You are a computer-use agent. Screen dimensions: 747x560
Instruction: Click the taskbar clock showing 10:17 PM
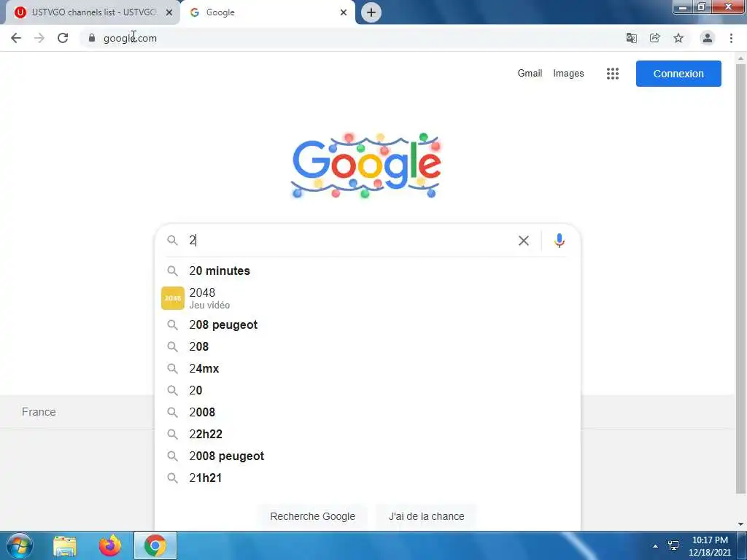pos(710,546)
